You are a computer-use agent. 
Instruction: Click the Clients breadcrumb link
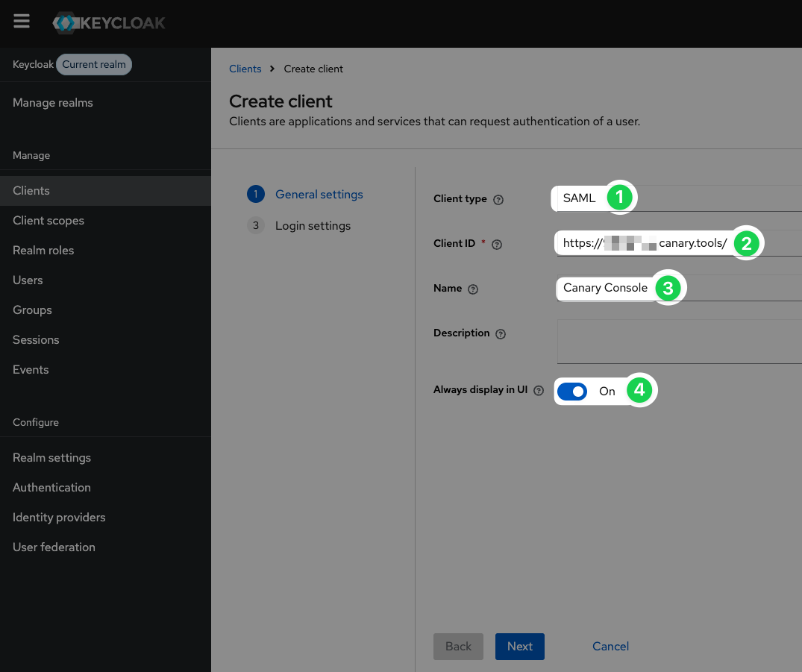click(x=245, y=69)
